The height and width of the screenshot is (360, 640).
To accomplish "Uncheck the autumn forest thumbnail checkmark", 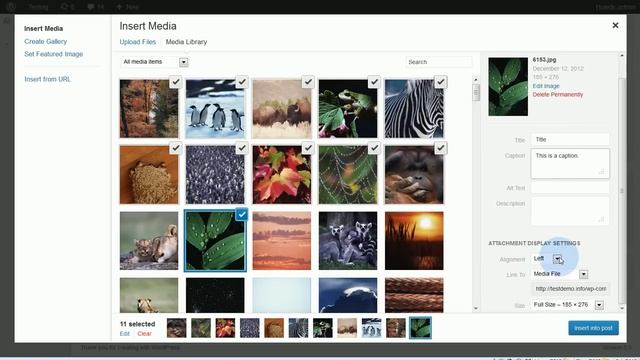I will [x=176, y=82].
